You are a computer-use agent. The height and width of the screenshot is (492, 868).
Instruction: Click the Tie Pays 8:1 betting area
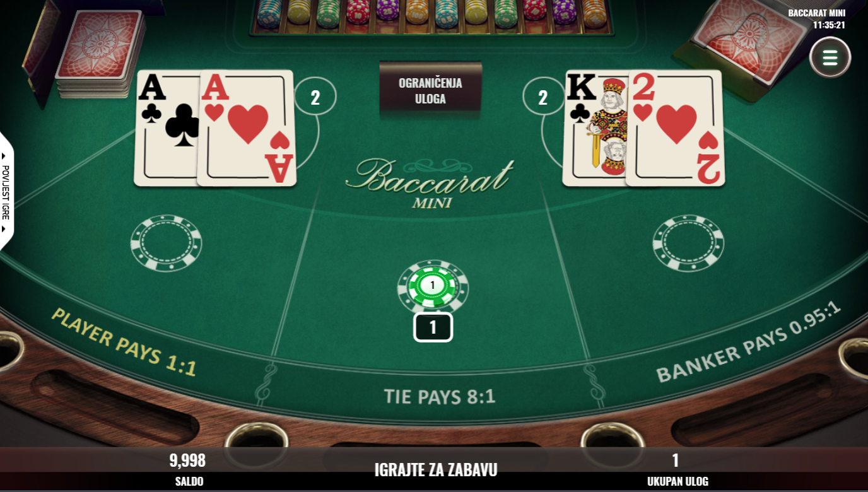click(x=440, y=396)
